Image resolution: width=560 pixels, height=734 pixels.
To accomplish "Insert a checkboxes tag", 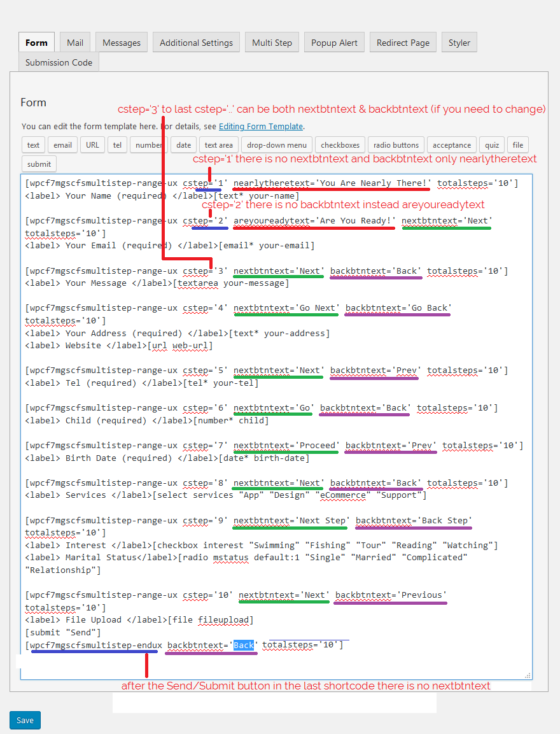I will click(340, 145).
